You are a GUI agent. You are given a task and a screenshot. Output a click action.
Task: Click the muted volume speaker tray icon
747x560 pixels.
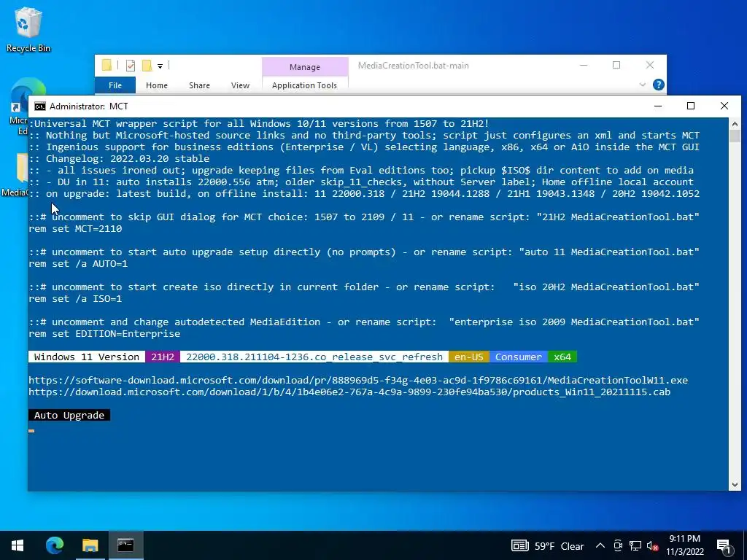[x=653, y=546]
